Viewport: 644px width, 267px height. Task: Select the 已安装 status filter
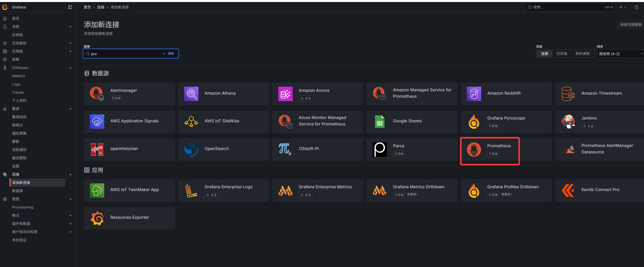pyautogui.click(x=562, y=54)
